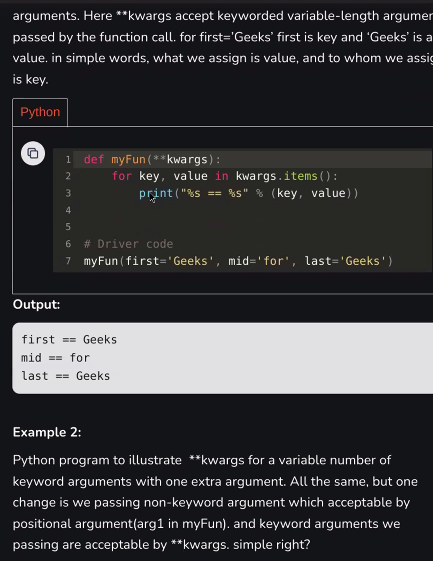433x561 pixels.
Task: Click the 'is key.' text above code
Action: click(30, 79)
